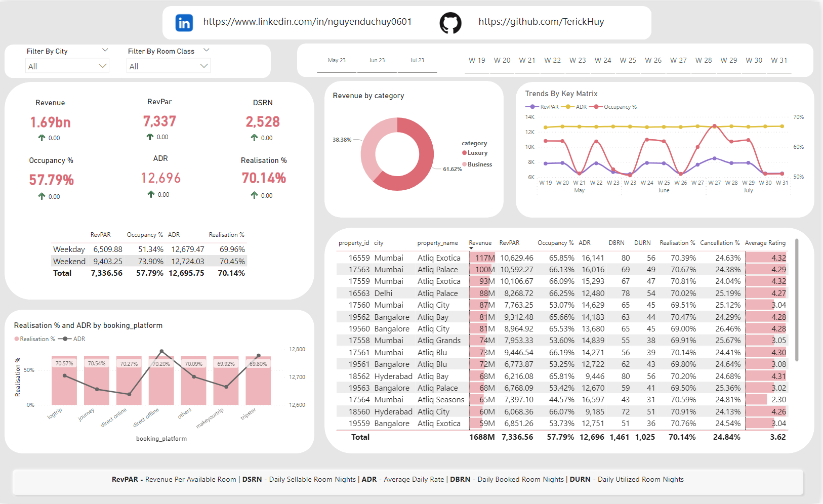Click the GitHub octocat icon
823x504 pixels.
450,23
